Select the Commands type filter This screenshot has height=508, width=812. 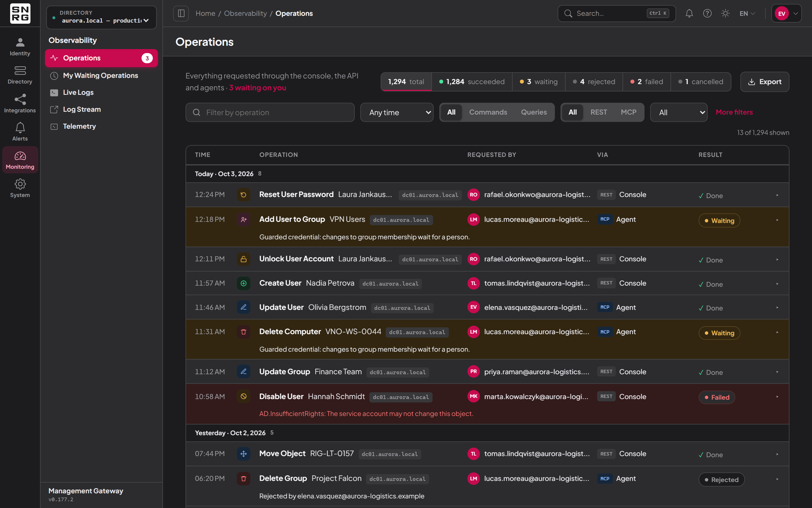pos(488,112)
